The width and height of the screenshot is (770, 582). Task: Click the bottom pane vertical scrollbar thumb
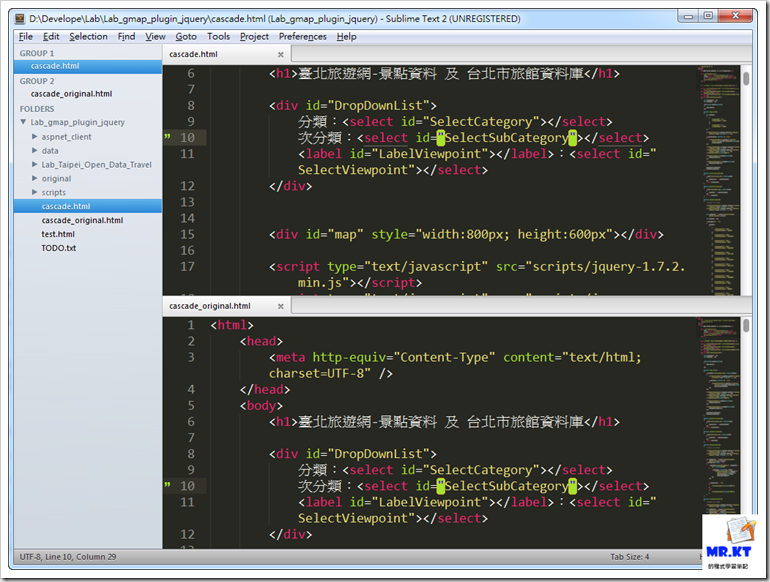[746, 326]
